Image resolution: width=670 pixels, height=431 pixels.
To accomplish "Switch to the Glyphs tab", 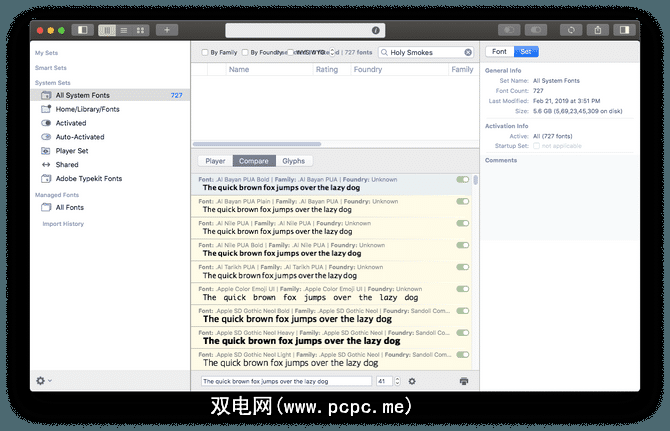I will pyautogui.click(x=293, y=160).
